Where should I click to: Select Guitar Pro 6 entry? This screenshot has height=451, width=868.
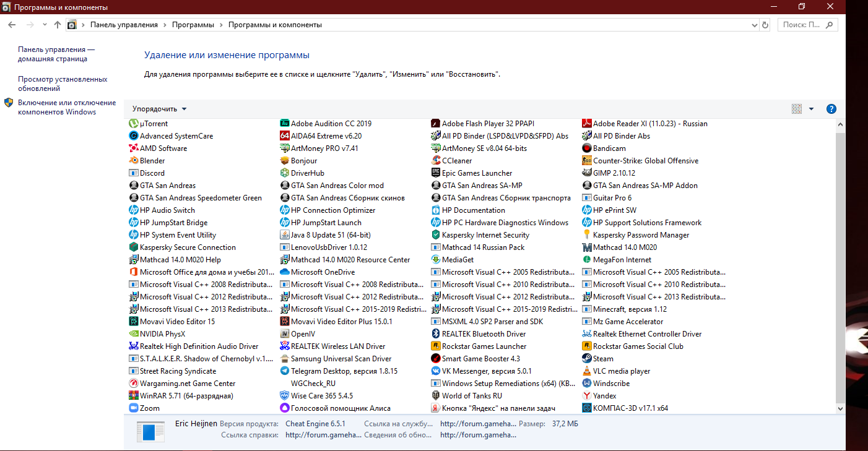607,198
